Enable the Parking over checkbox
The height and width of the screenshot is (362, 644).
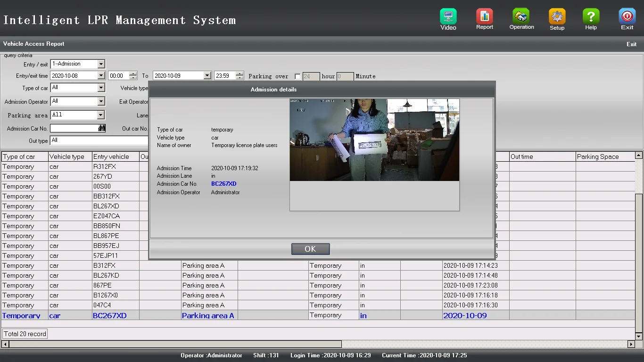(297, 76)
